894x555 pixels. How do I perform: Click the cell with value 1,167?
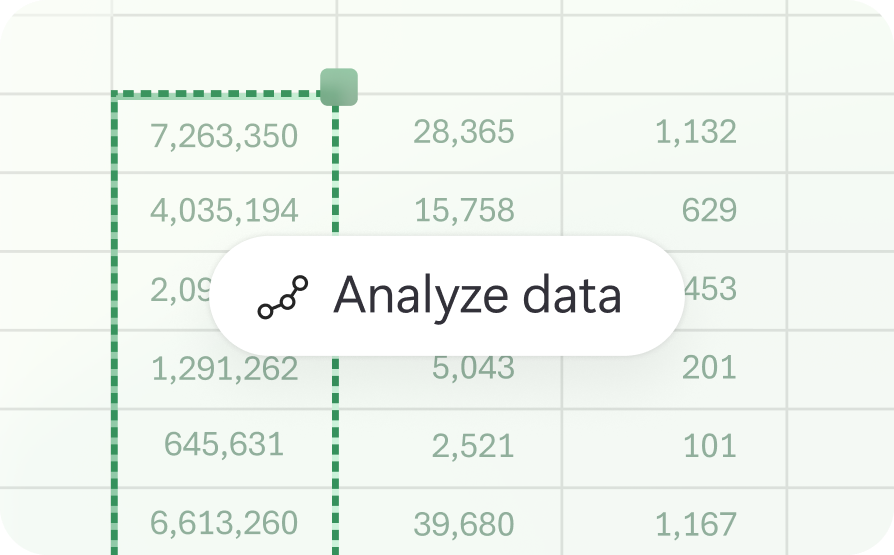pyautogui.click(x=695, y=523)
